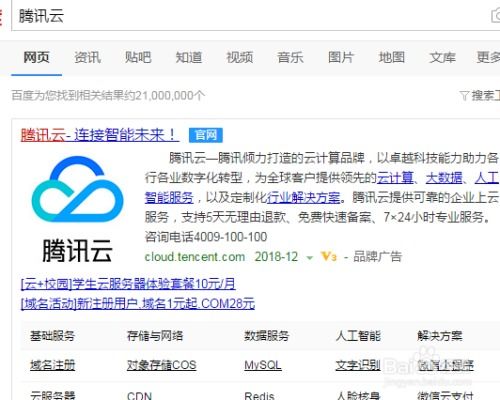Click the Tencent Cloud logo thumbnail
Screen dimensions: 500x400
click(x=77, y=208)
